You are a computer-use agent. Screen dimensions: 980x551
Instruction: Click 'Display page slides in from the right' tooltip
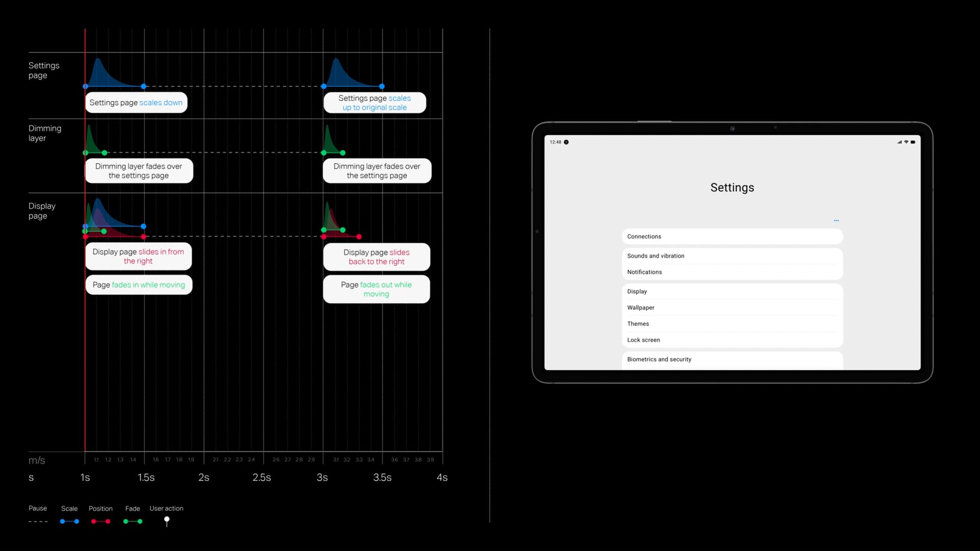[x=139, y=257]
